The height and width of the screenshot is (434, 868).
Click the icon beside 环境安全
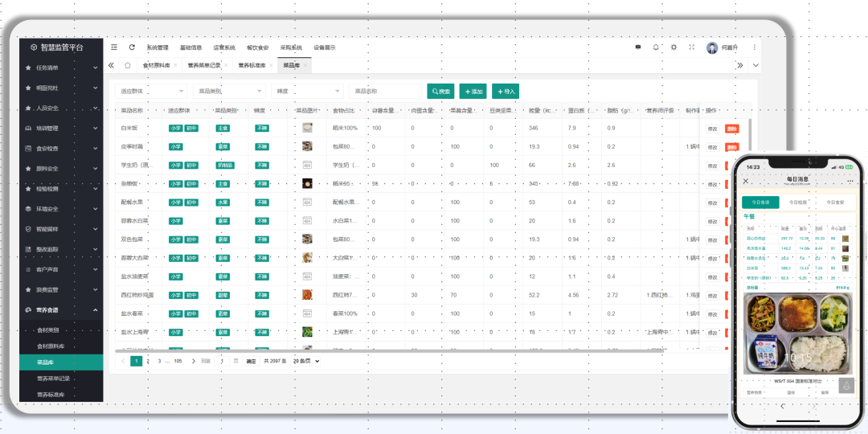click(x=28, y=209)
